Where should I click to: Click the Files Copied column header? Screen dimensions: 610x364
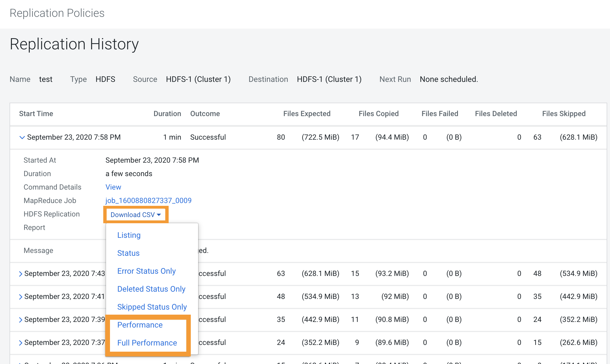point(379,114)
